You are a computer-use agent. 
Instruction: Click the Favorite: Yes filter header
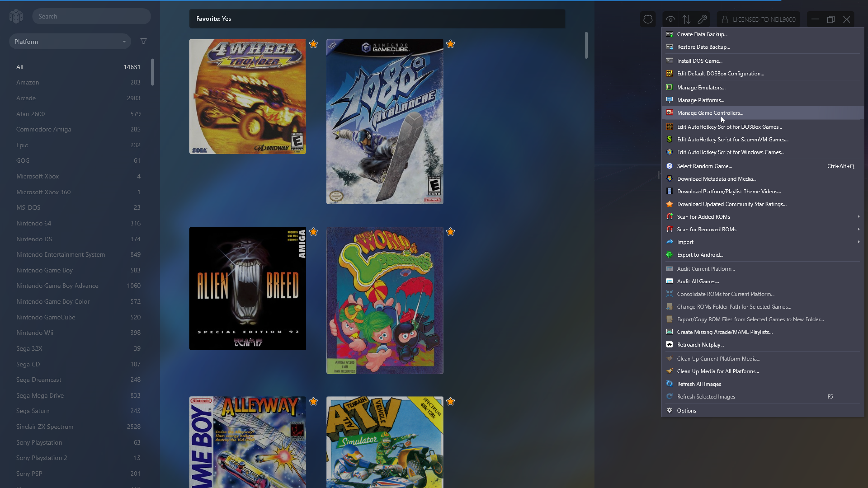click(377, 19)
